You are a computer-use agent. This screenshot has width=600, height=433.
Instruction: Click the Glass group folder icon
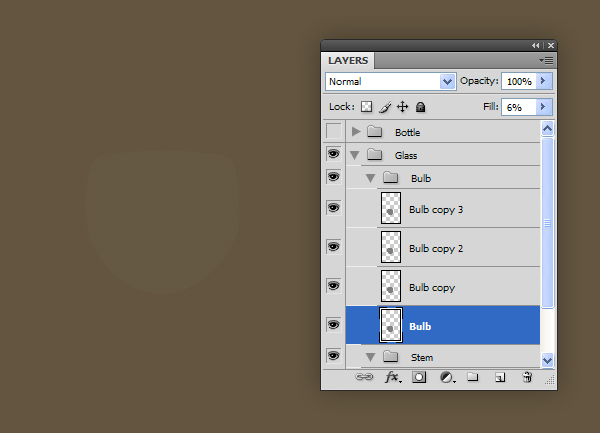pyautogui.click(x=375, y=155)
